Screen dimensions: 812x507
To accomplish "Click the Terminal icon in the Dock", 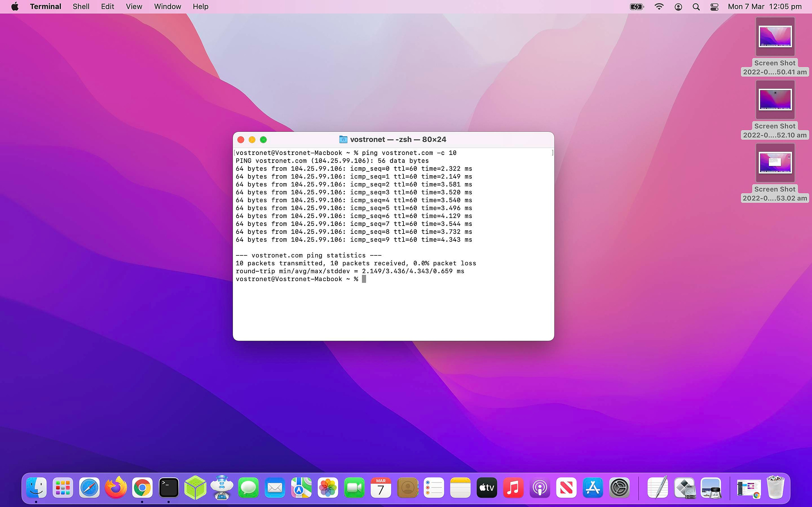I will tap(168, 488).
